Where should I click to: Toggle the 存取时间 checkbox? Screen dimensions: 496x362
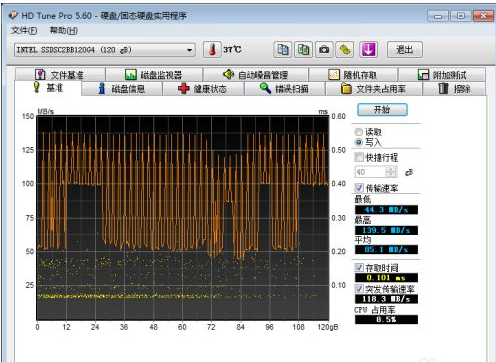359,267
